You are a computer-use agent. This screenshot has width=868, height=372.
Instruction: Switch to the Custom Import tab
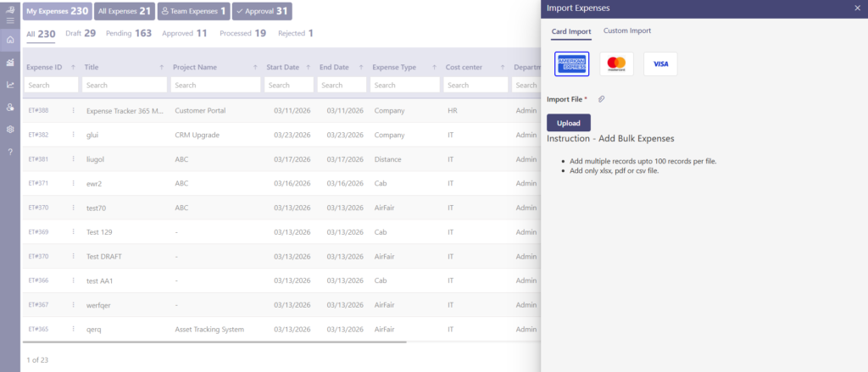pyautogui.click(x=626, y=31)
